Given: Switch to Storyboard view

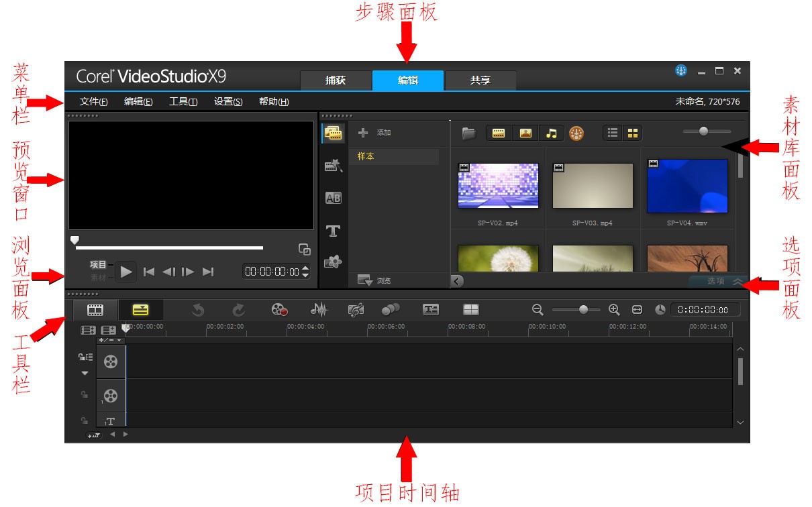Looking at the screenshot, I should (x=95, y=309).
